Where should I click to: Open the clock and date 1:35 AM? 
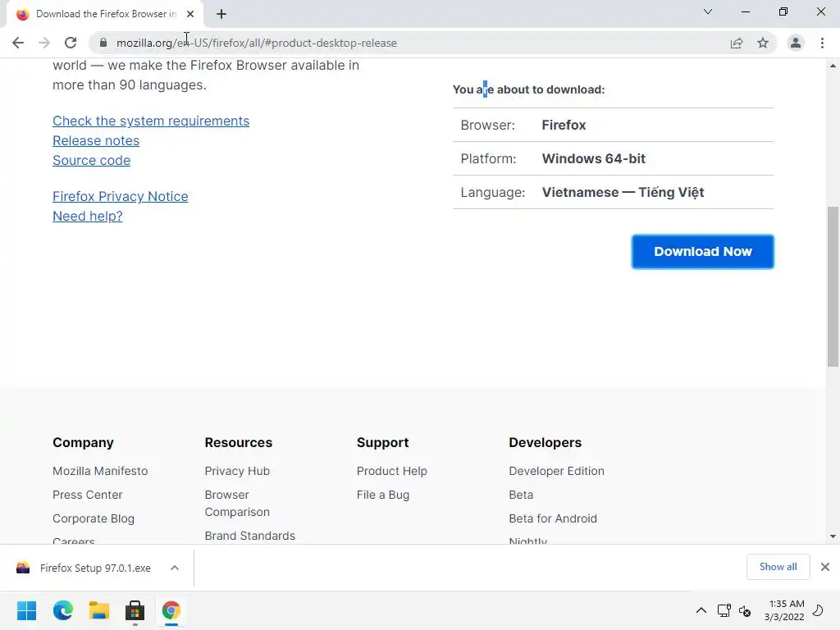[784, 610]
